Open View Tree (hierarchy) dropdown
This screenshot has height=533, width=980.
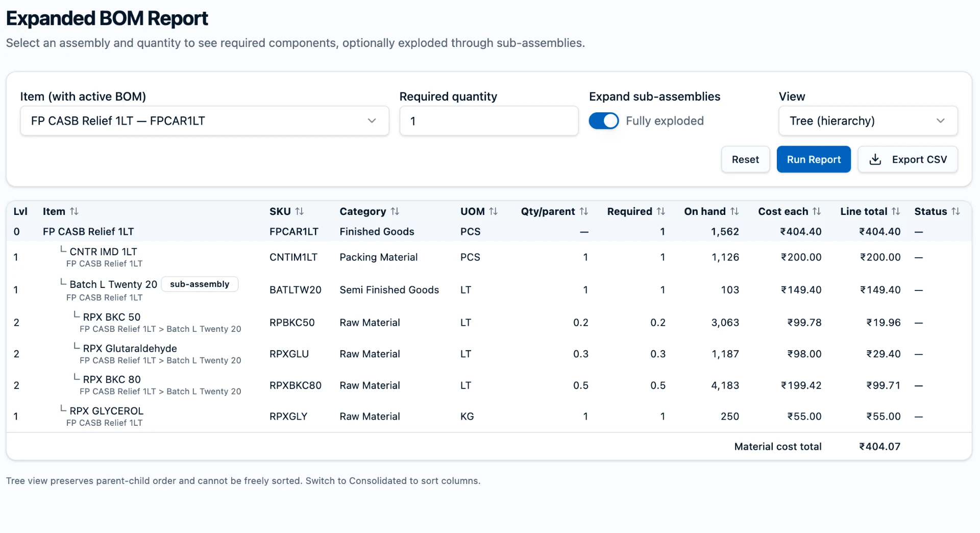(868, 121)
